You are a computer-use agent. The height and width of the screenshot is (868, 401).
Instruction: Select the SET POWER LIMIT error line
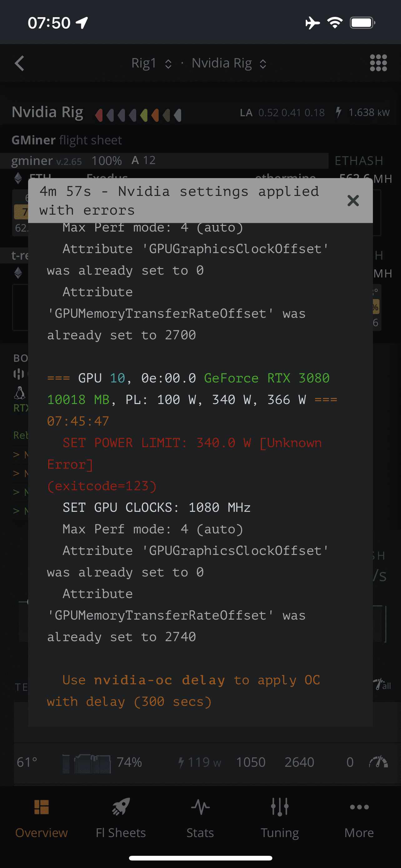point(184,454)
